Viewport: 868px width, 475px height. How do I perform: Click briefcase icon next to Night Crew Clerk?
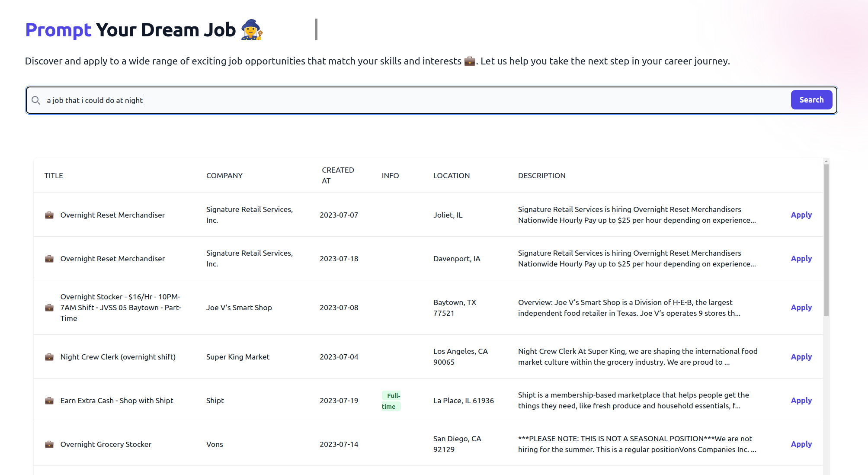49,357
